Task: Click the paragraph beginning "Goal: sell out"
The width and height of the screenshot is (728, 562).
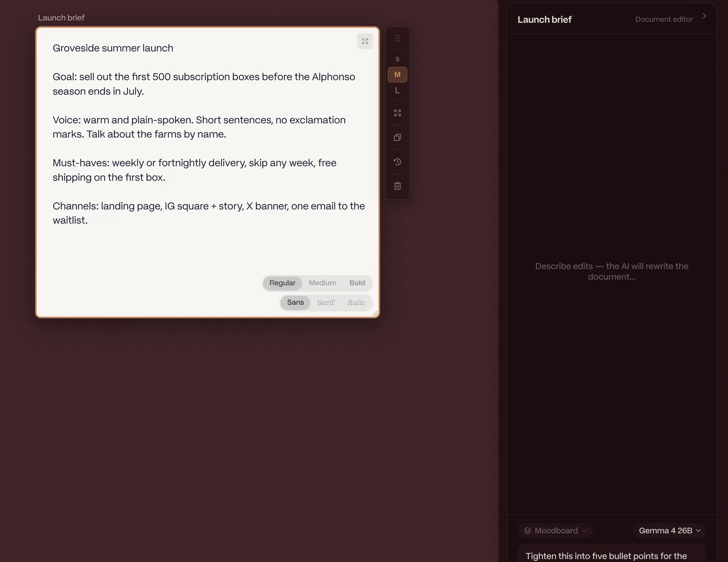Action: [204, 84]
